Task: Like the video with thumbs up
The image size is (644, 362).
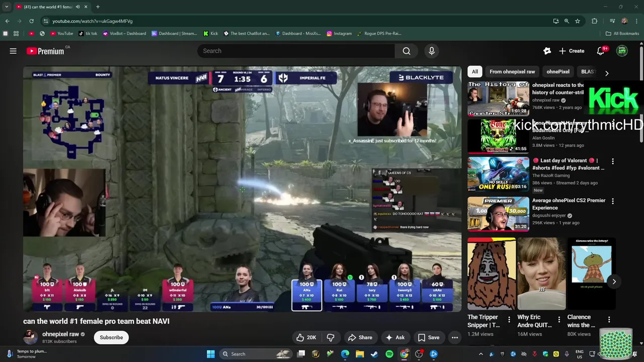Action: click(306, 337)
